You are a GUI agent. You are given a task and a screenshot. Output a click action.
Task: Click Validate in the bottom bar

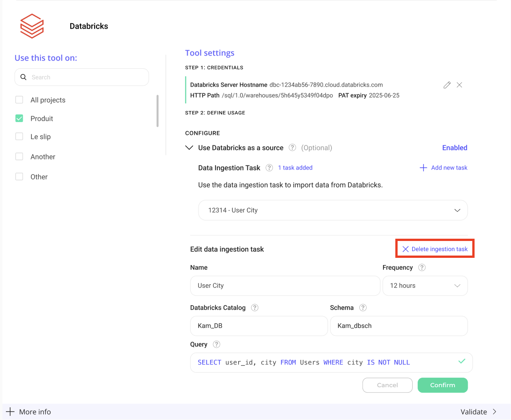[478, 412]
